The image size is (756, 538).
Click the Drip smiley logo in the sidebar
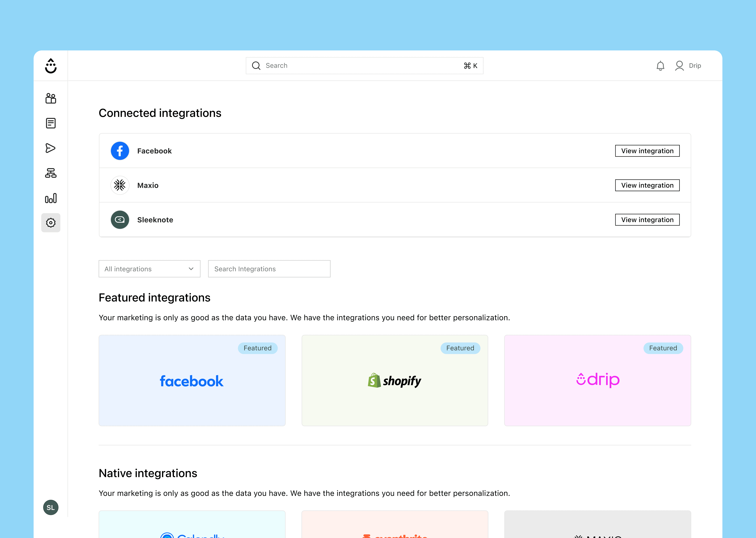[51, 66]
